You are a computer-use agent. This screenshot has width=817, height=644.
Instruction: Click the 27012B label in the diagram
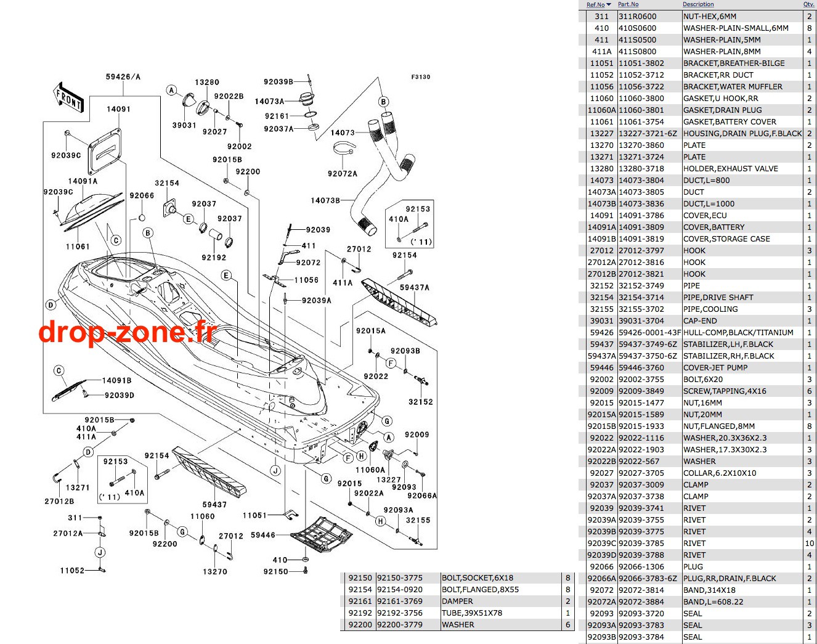point(59,502)
